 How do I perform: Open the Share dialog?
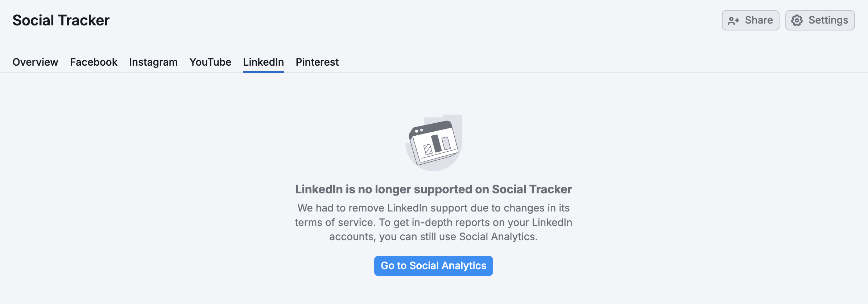750,20
